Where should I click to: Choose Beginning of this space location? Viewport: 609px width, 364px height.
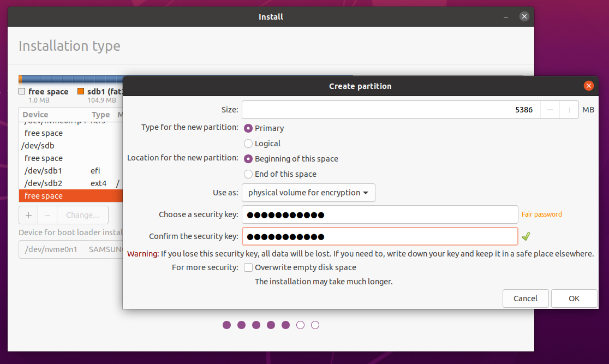[x=249, y=159]
